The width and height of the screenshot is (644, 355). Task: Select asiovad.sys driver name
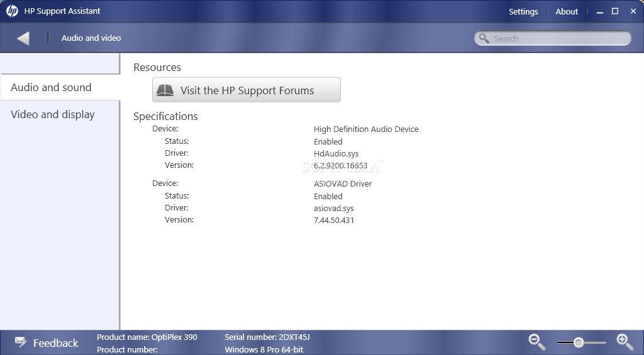pos(333,209)
